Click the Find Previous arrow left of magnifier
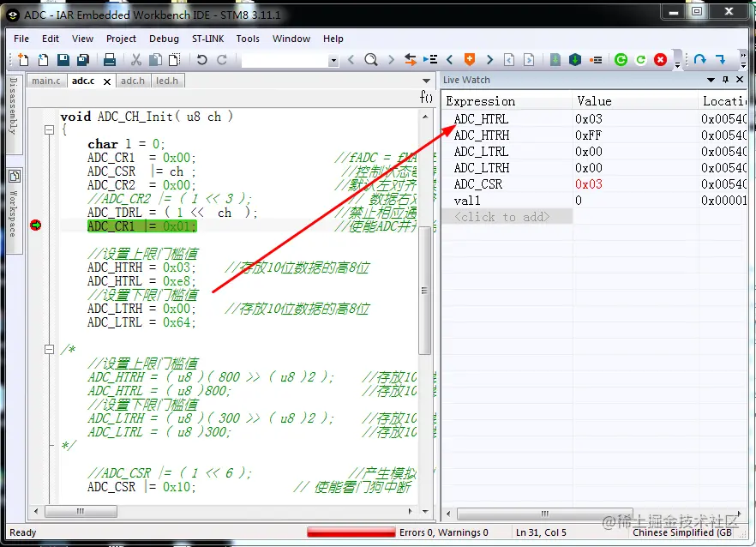 pyautogui.click(x=351, y=59)
